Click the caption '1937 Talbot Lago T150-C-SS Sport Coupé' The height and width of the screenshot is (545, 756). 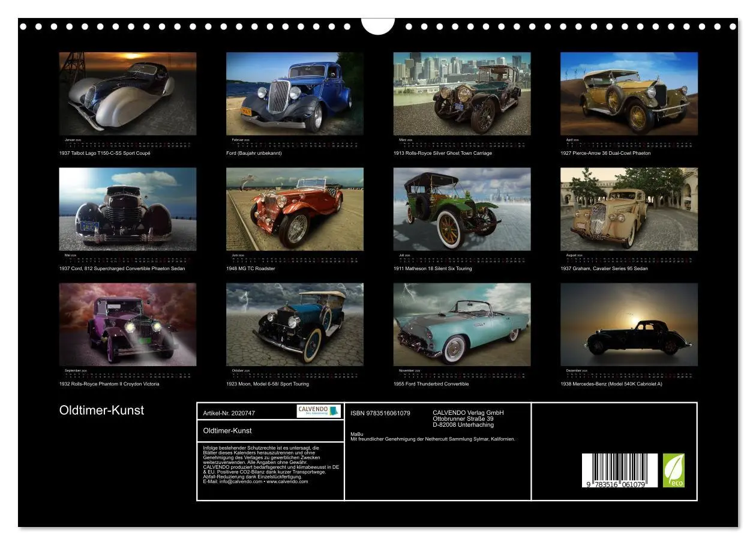[x=105, y=153]
